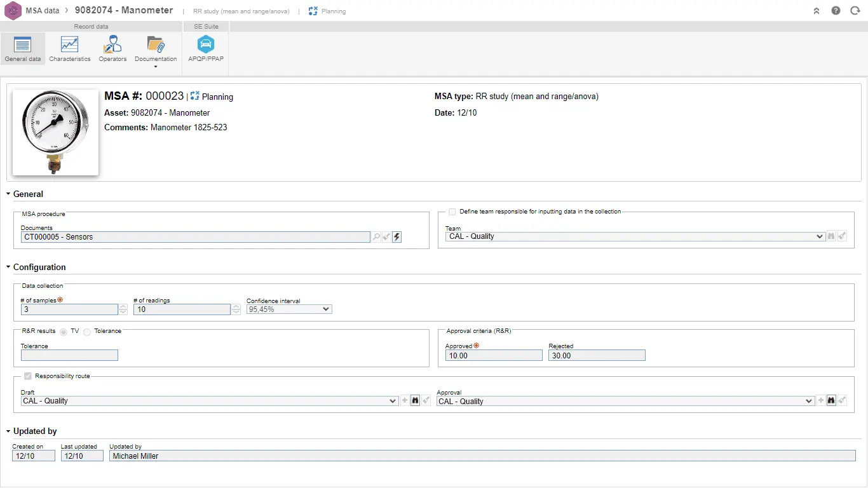Click the manometer thumbnail image
The height and width of the screenshot is (488, 868).
point(55,132)
